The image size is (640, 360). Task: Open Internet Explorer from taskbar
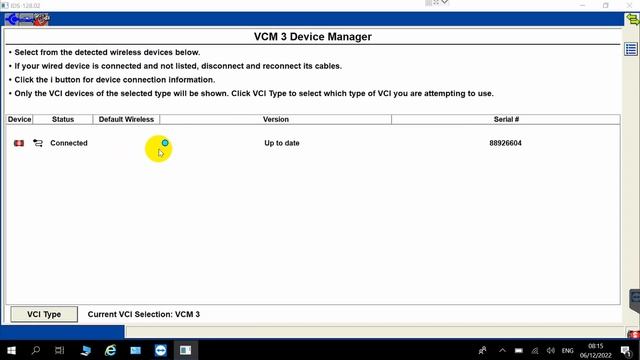[x=110, y=350]
